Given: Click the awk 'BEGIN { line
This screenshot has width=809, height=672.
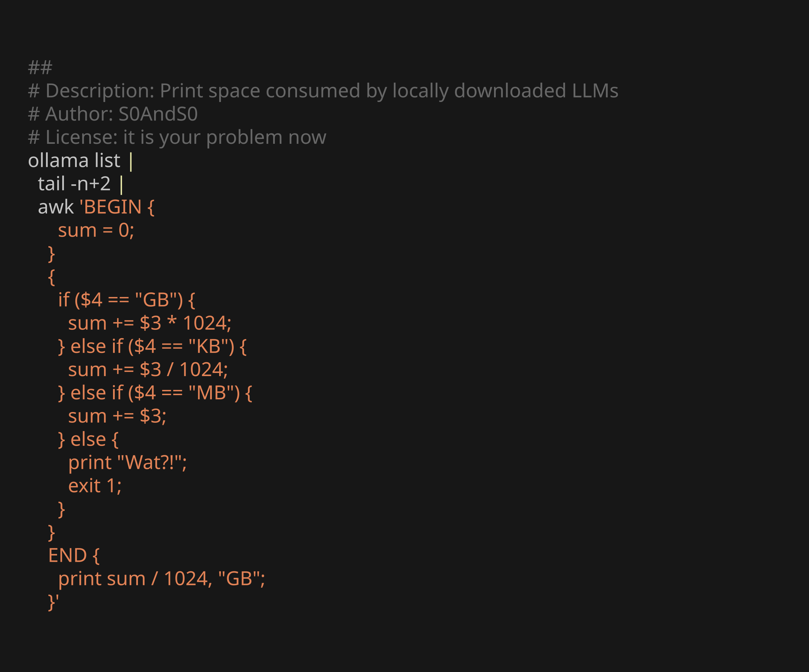Looking at the screenshot, I should (x=96, y=207).
